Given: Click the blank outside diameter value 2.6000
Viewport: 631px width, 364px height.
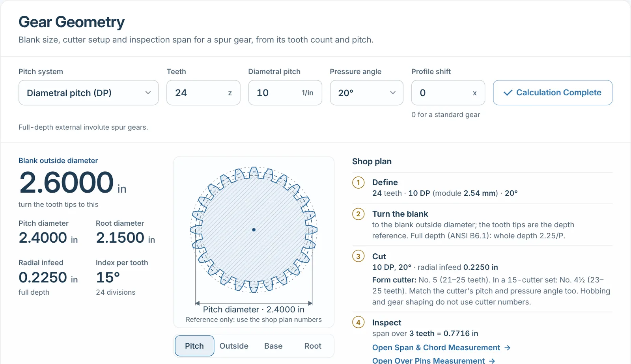Looking at the screenshot, I should tap(66, 182).
